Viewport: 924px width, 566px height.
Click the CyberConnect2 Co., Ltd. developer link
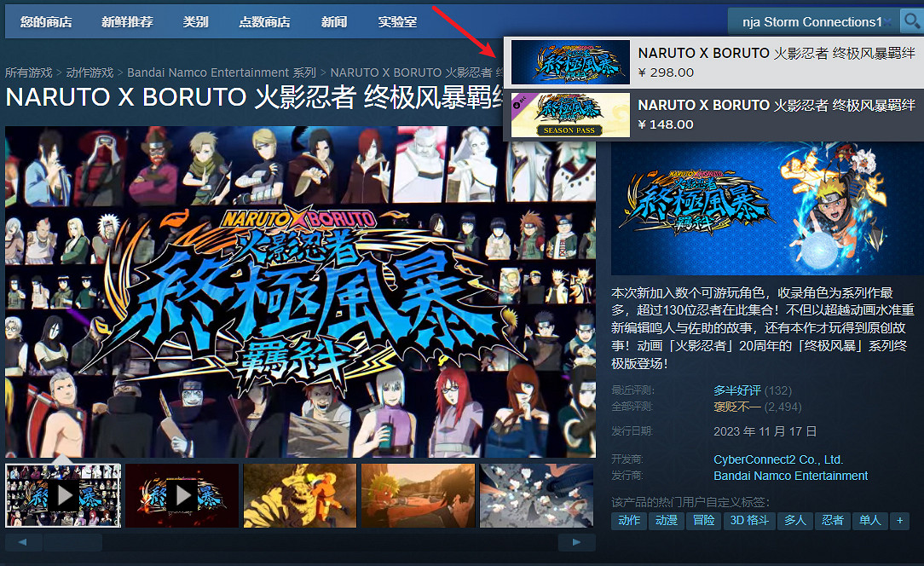click(777, 459)
